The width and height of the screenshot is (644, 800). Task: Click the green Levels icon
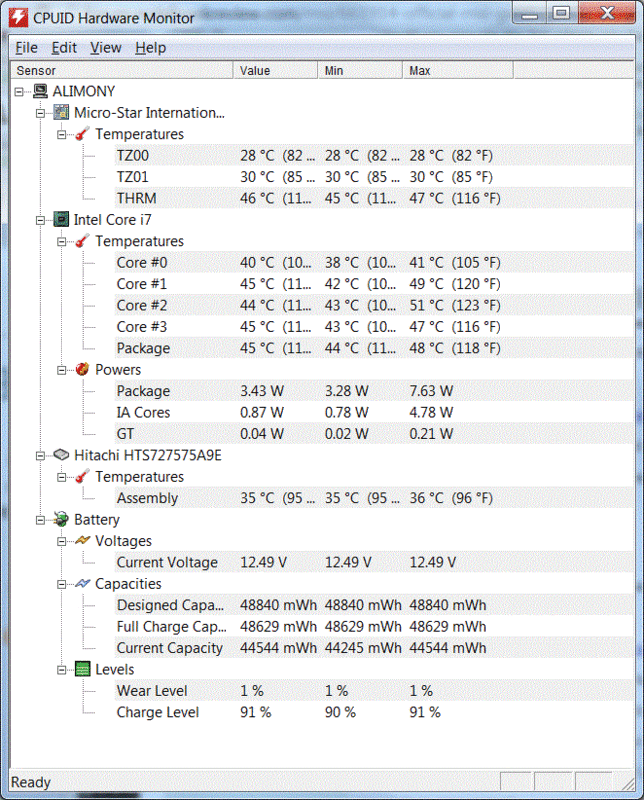click(x=82, y=669)
